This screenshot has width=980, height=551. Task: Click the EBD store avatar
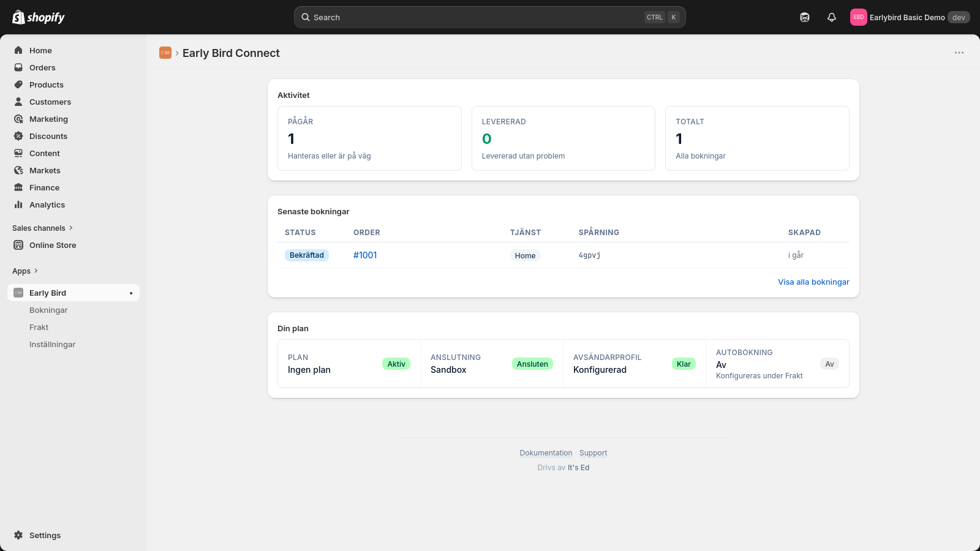pos(859,17)
